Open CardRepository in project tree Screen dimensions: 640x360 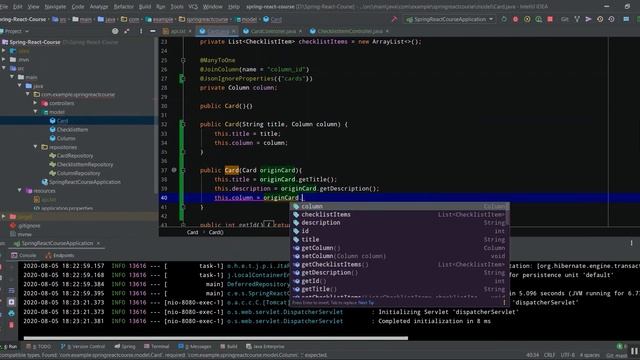(x=75, y=156)
